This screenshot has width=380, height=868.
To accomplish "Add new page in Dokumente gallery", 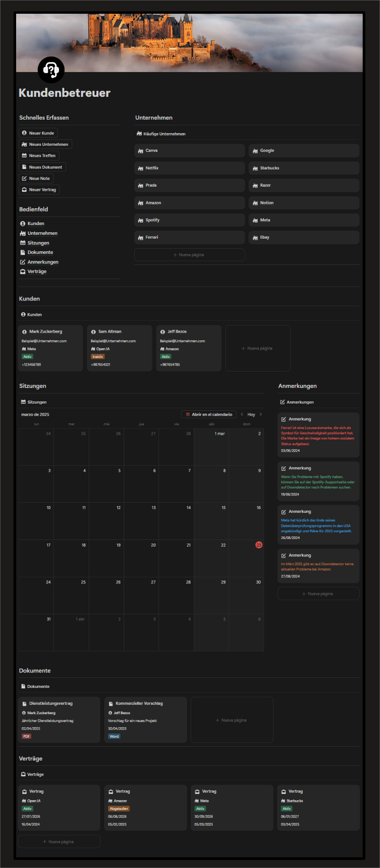I will [232, 720].
